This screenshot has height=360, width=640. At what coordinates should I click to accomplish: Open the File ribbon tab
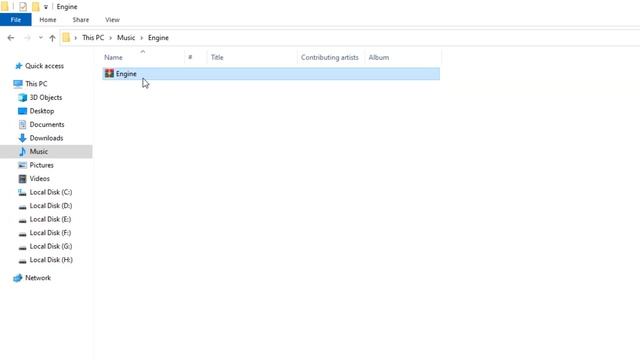tap(16, 20)
